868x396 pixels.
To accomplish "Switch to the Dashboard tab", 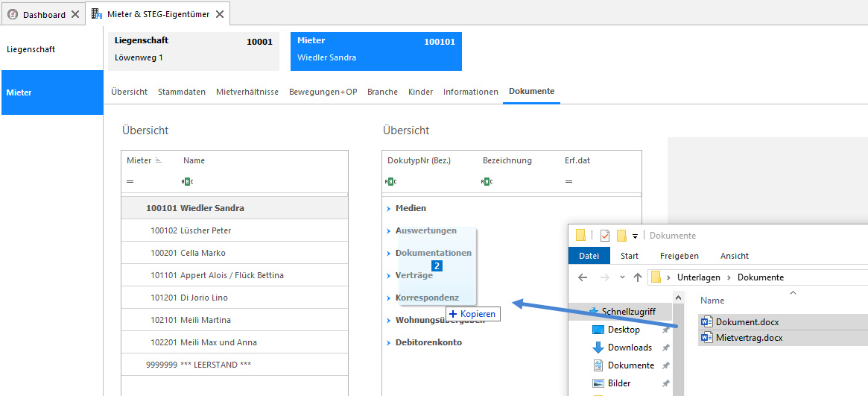I will pyautogui.click(x=43, y=14).
